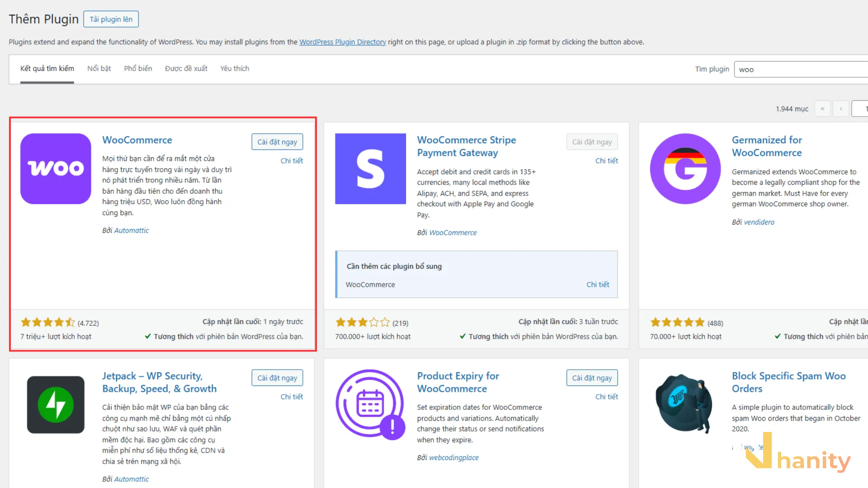Go to first page using double-arrow button

click(x=822, y=109)
